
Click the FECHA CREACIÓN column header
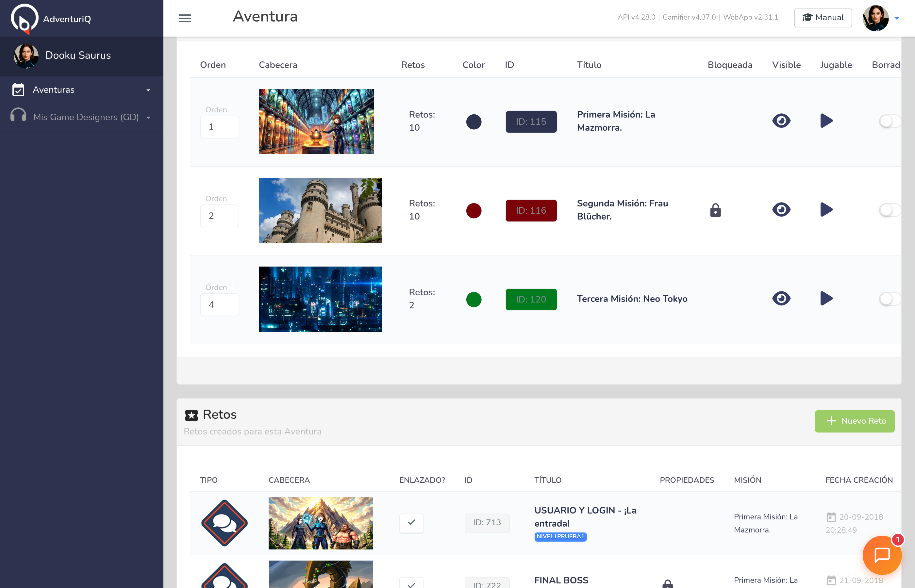point(859,480)
